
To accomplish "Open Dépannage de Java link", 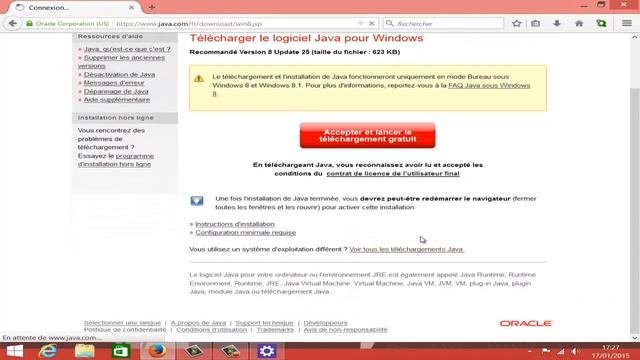I will pos(116,91).
